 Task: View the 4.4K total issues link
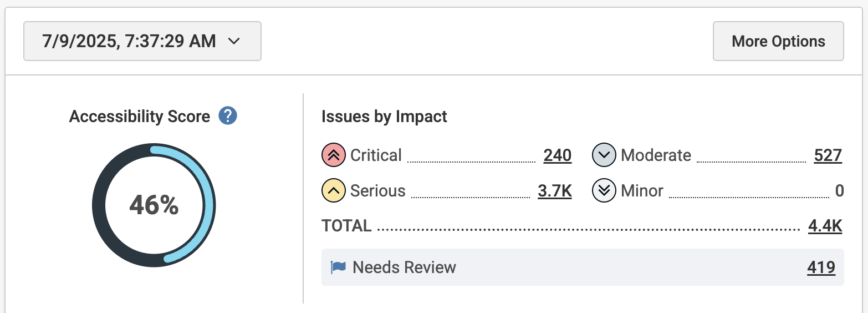coord(825,226)
